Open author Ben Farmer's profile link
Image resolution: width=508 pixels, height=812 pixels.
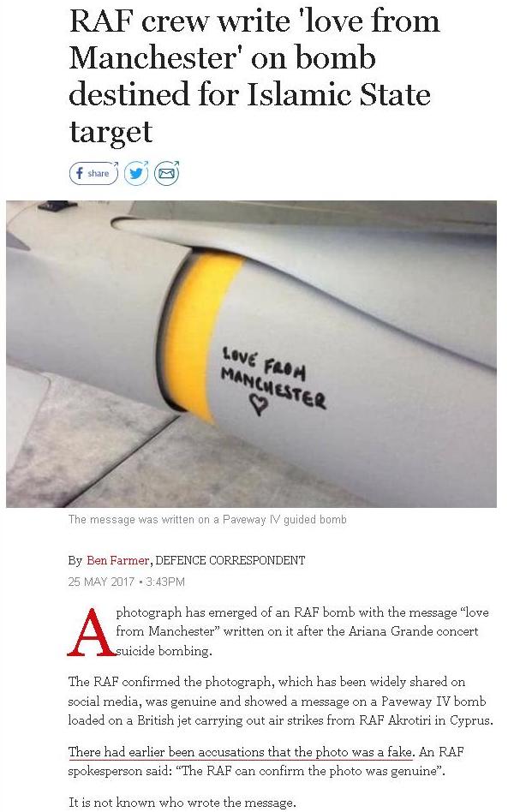[117, 560]
